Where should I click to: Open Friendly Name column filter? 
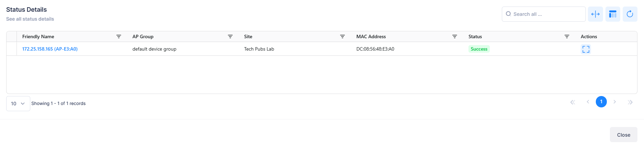point(119,36)
